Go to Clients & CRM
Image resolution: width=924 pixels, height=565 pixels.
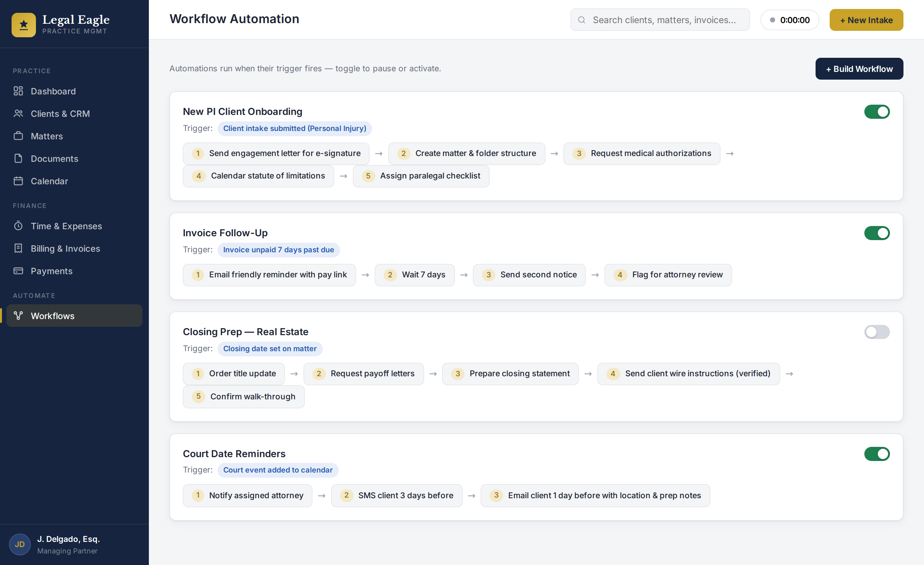coord(74,114)
